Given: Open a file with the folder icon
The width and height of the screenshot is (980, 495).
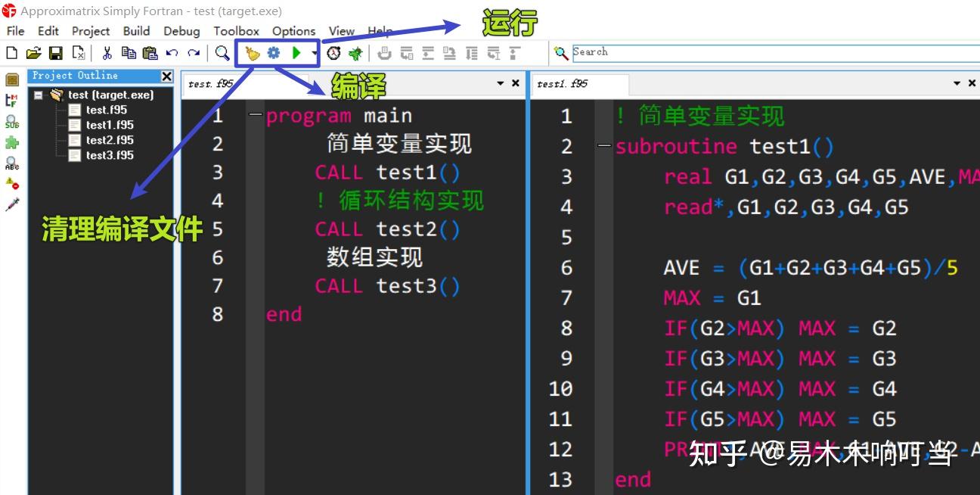Looking at the screenshot, I should coord(33,53).
